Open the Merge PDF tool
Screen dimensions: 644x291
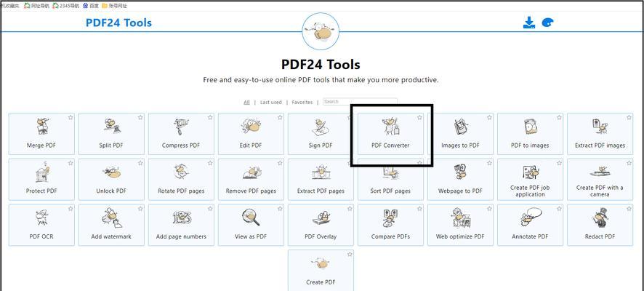(41, 134)
